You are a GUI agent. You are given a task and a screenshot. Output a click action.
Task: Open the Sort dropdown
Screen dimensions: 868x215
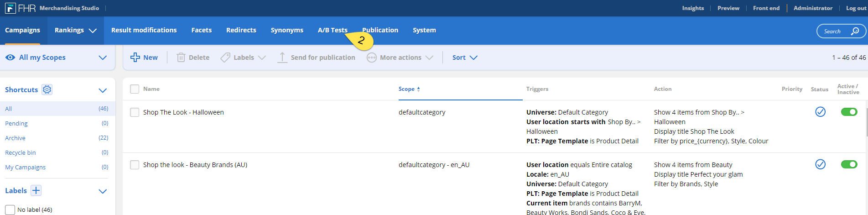pos(465,58)
